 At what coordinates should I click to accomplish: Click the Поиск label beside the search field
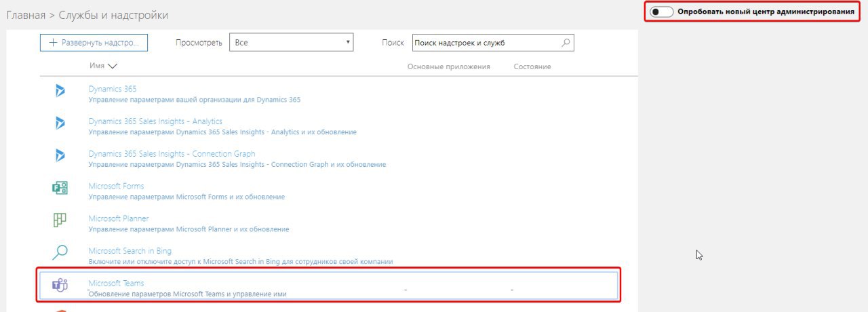pos(393,43)
